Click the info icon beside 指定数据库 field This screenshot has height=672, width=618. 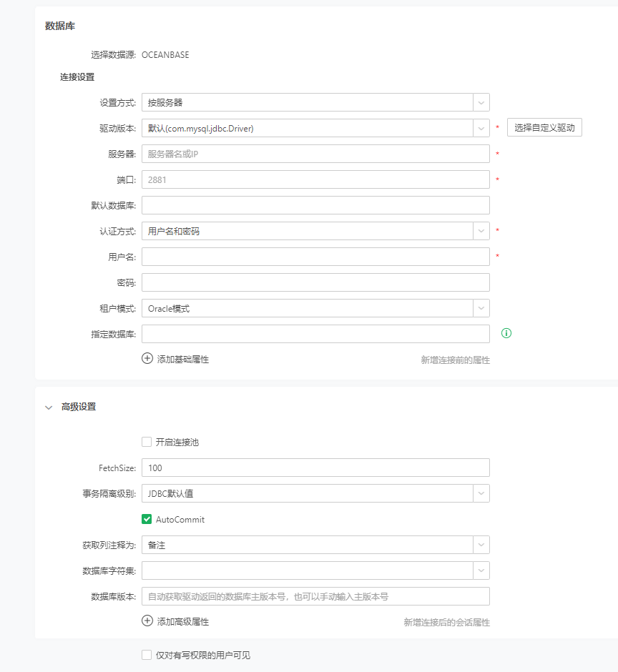pyautogui.click(x=506, y=333)
